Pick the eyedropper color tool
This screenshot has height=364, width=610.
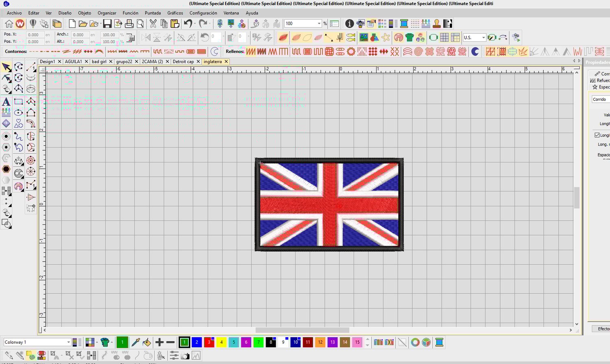136,342
